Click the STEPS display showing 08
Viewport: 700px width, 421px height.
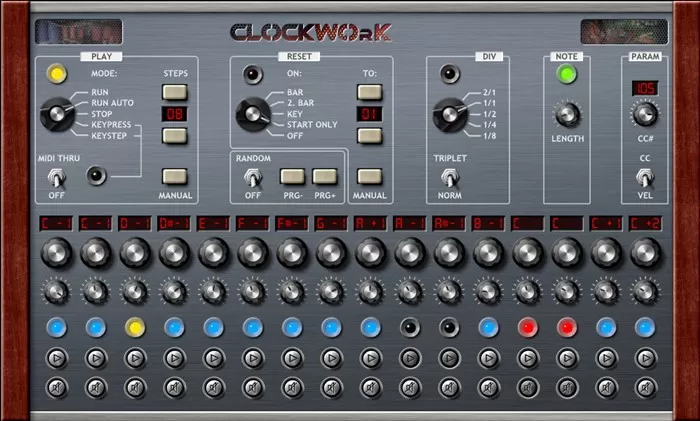(x=175, y=114)
